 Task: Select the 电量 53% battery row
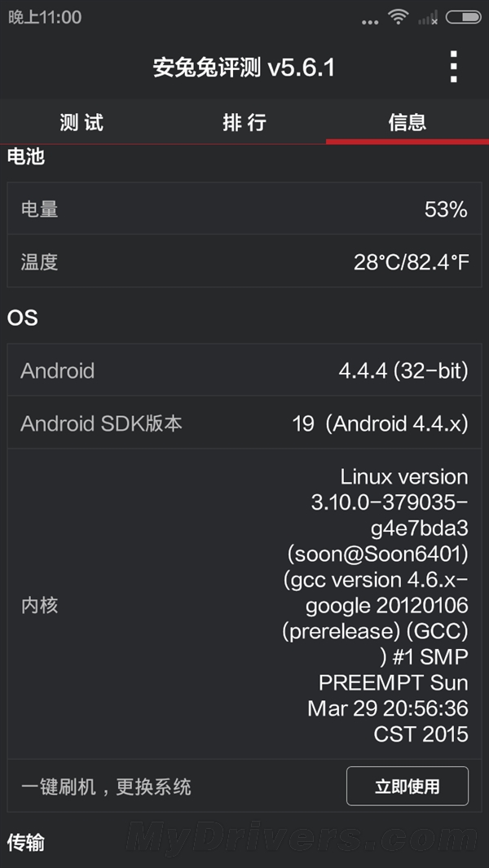coord(244,208)
